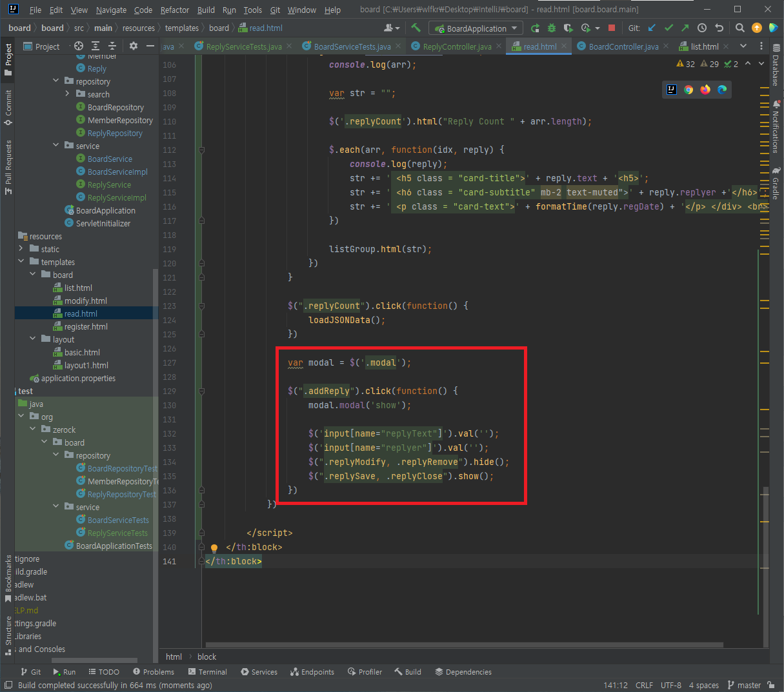Toggle the Structure tool window

click(8, 635)
